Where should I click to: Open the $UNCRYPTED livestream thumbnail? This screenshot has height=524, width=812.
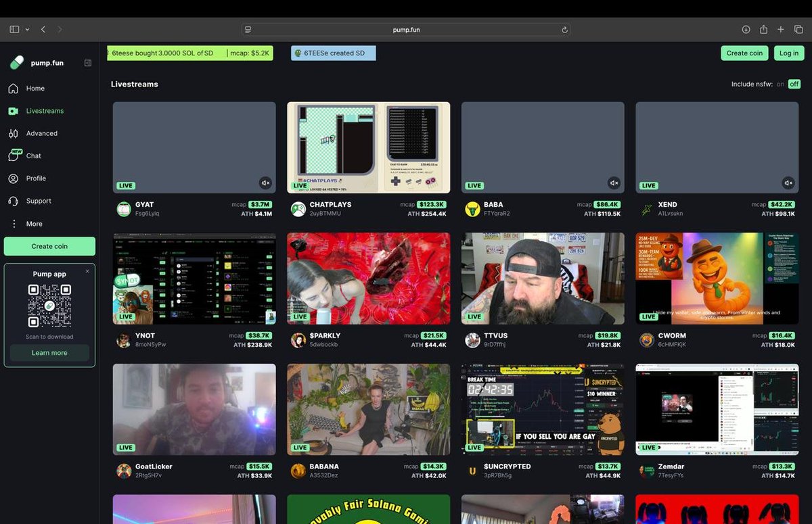[x=543, y=409]
